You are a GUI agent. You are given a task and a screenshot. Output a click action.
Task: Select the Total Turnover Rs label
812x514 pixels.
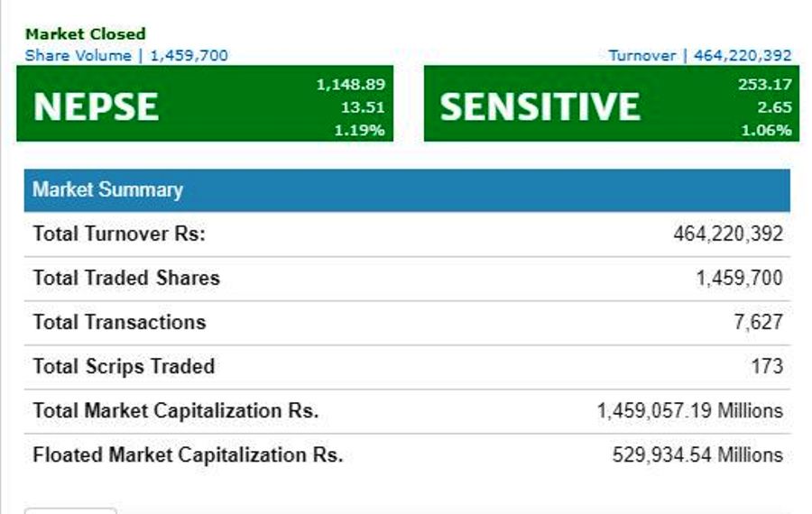coord(119,234)
